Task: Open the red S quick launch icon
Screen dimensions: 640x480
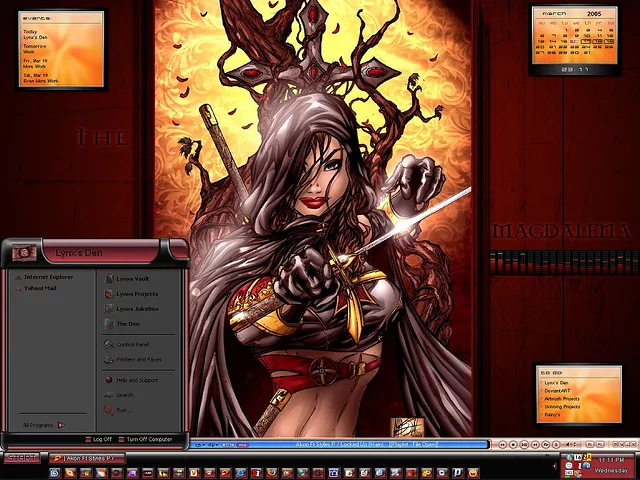Action: [x=256, y=473]
